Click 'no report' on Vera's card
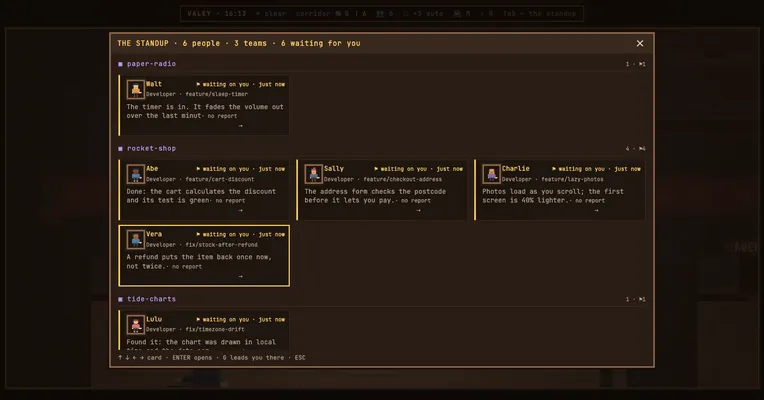Image resolution: width=764 pixels, height=400 pixels. 187,267
